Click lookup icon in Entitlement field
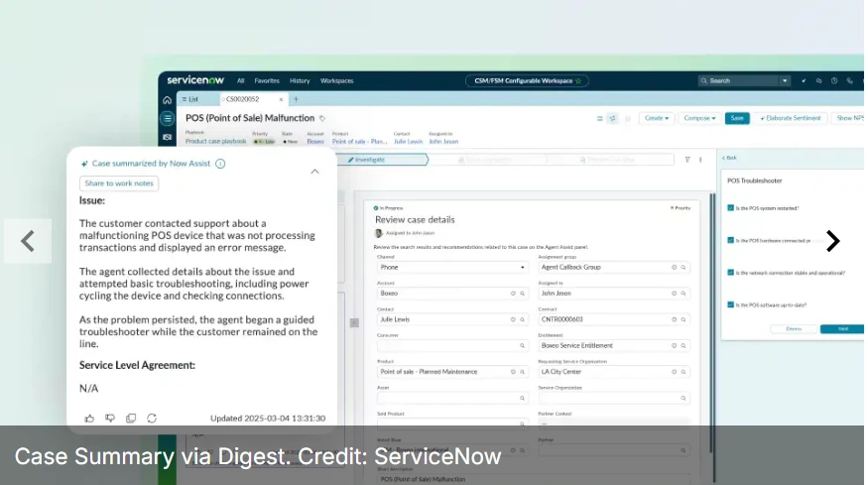The width and height of the screenshot is (868, 485). tap(683, 345)
